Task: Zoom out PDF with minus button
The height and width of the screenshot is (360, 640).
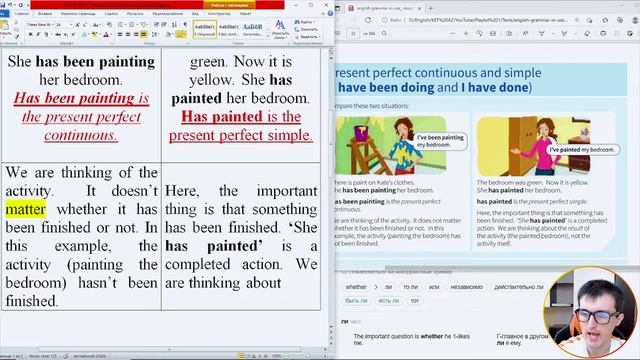Action: (453, 33)
